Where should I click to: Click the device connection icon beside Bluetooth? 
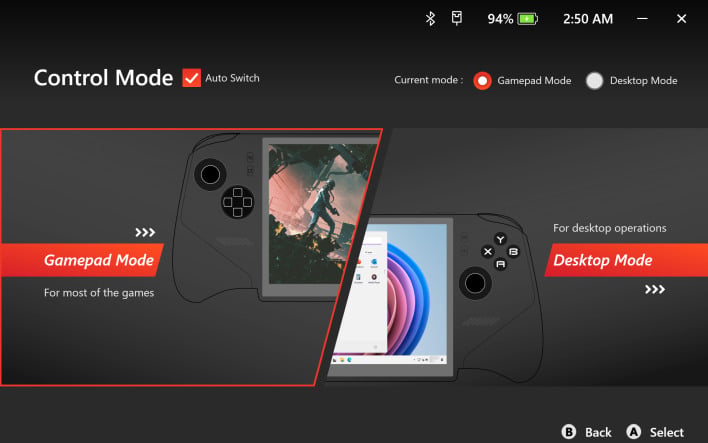456,19
